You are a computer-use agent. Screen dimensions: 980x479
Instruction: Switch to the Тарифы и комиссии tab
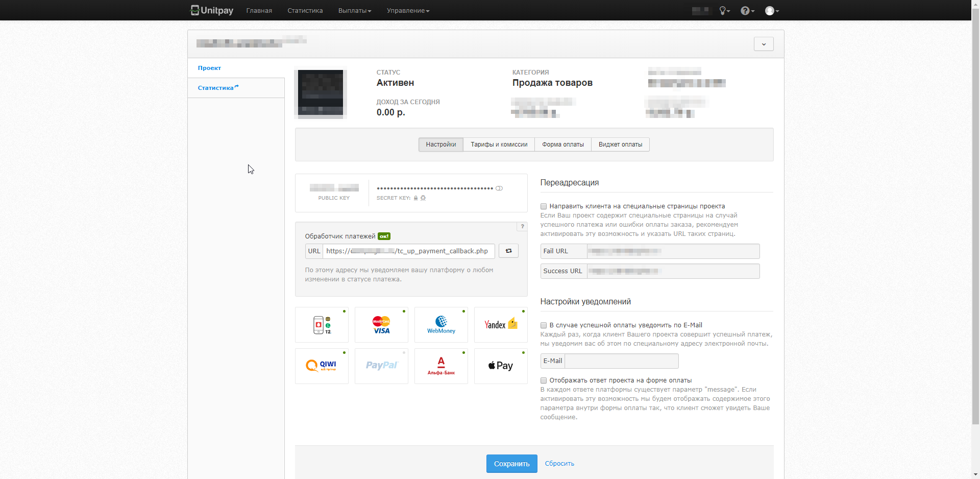click(x=499, y=145)
